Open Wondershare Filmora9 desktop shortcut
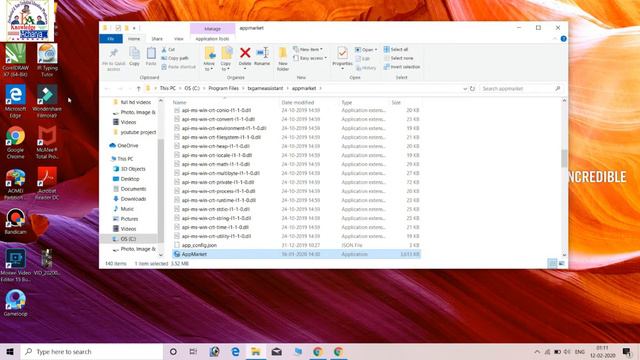 [47, 101]
